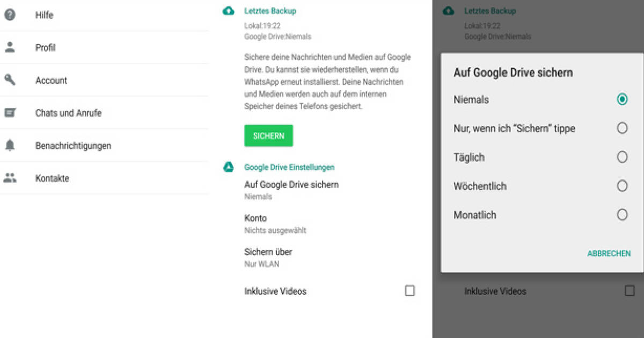Image resolution: width=644 pixels, height=338 pixels.
Task: Click the Google Drive Einstellungen heading
Action: tap(289, 167)
